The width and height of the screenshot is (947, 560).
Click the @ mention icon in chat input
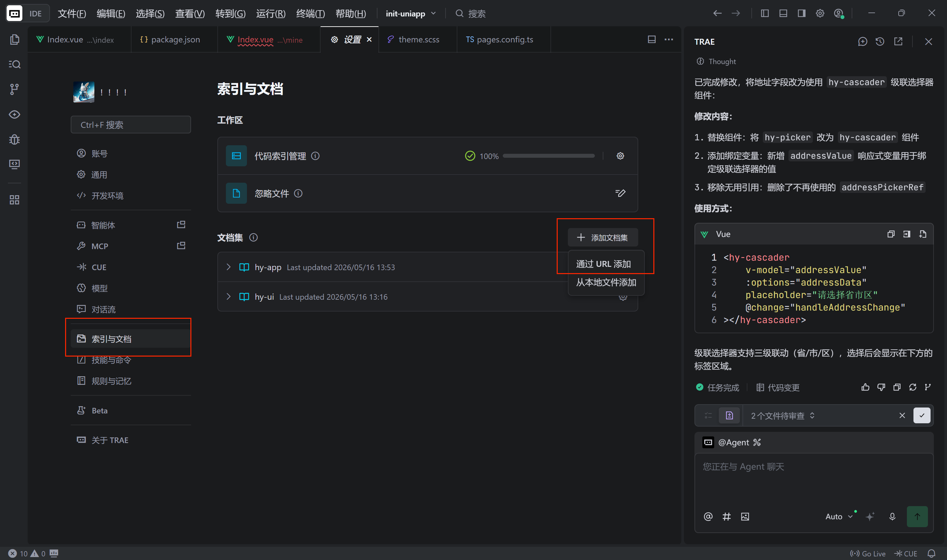click(708, 516)
